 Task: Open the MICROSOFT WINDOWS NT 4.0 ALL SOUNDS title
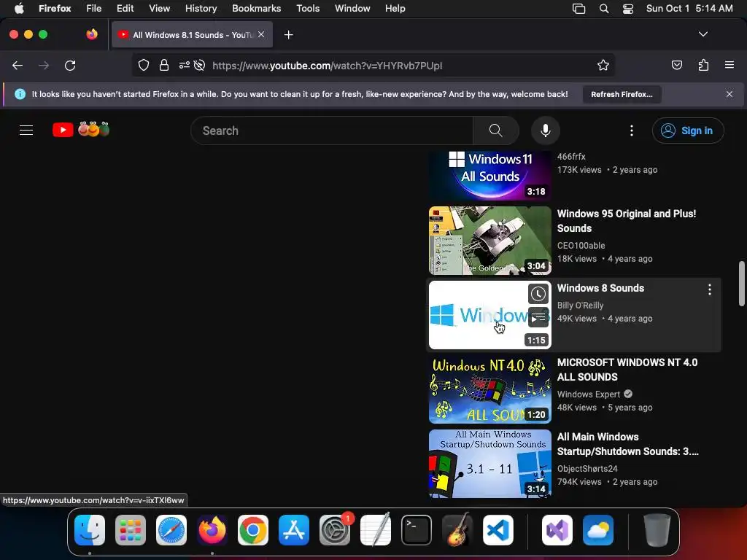(x=627, y=370)
